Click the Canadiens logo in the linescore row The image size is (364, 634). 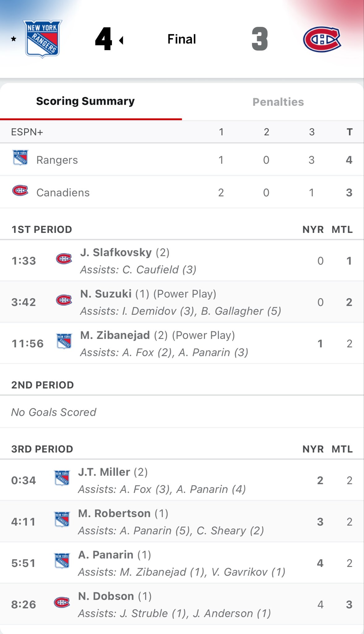tap(20, 190)
